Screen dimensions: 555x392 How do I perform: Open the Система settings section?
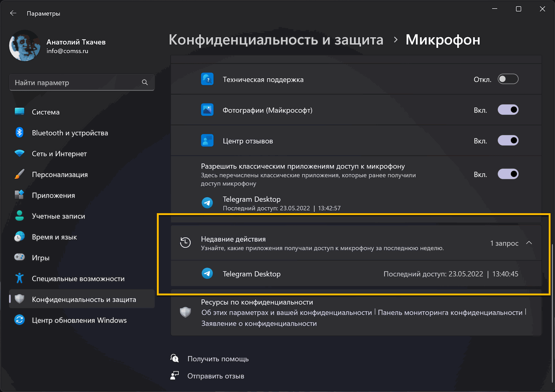46,112
